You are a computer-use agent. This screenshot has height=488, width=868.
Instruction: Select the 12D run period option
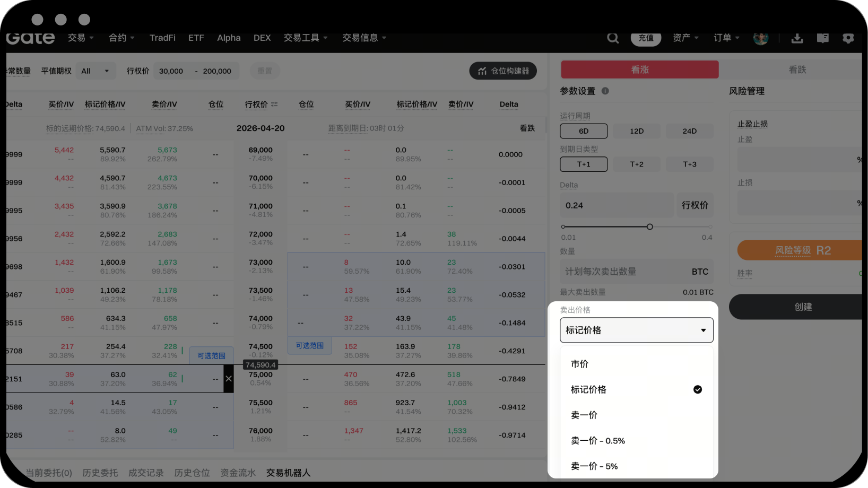(x=637, y=131)
